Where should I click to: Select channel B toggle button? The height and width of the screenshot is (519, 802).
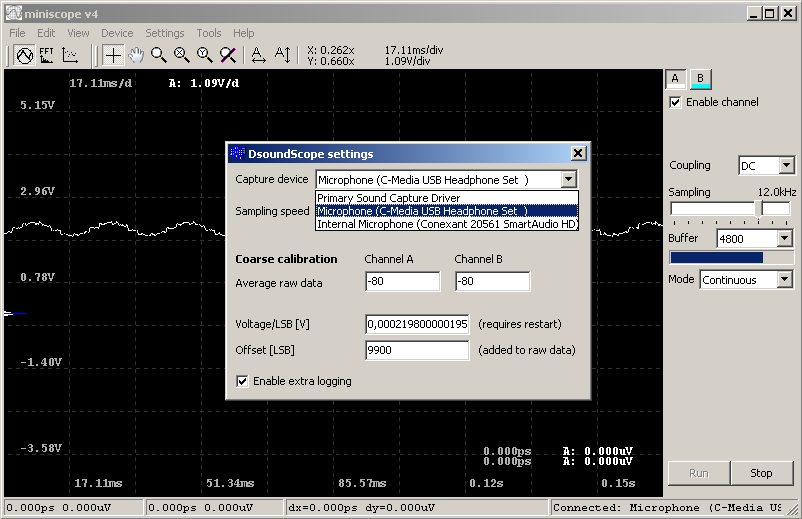coord(701,79)
